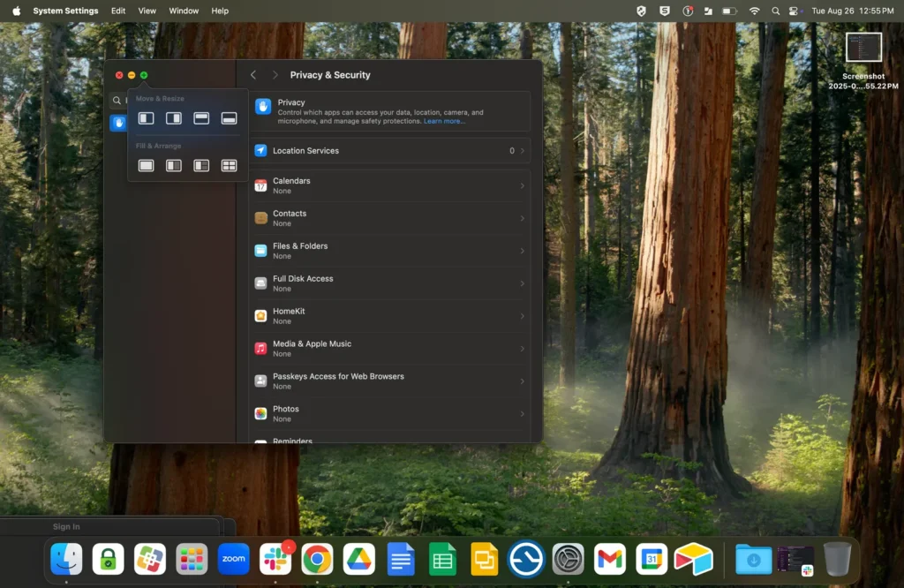This screenshot has width=904, height=588.
Task: Tile window to left half
Action: (146, 118)
